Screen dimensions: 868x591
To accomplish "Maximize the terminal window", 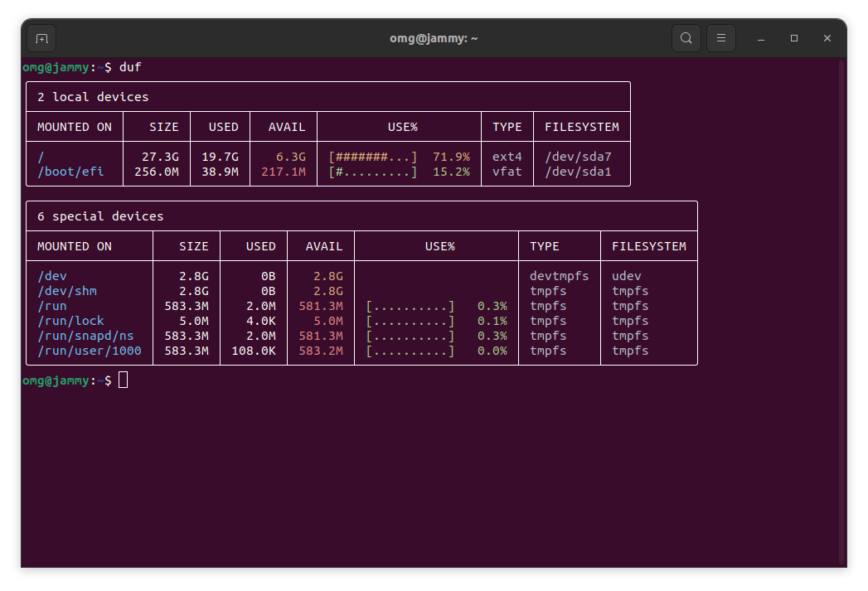I will [794, 38].
